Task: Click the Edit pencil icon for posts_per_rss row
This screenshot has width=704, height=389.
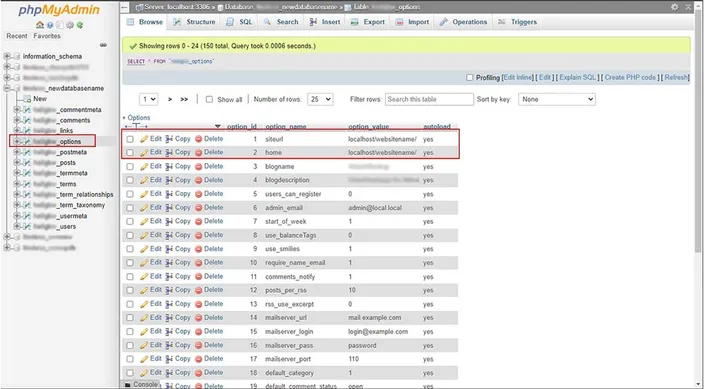Action: click(x=144, y=290)
